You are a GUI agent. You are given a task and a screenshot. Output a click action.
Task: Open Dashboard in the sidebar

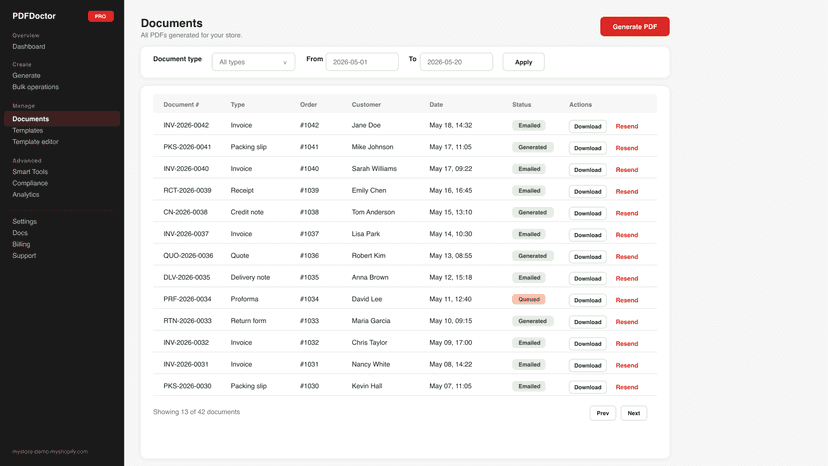29,46
